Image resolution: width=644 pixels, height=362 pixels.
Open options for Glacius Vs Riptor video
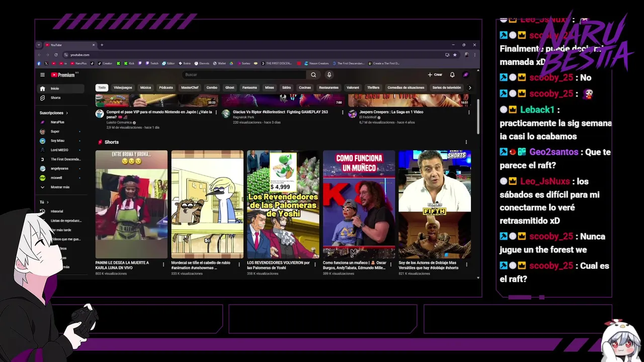(343, 113)
